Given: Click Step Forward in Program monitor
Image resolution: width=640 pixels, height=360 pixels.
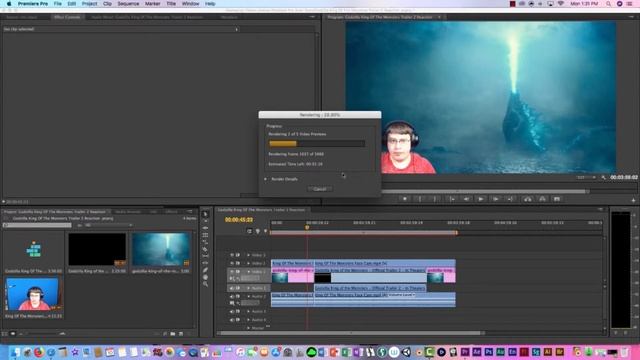Looking at the screenshot, I should pyautogui.click(x=496, y=199).
